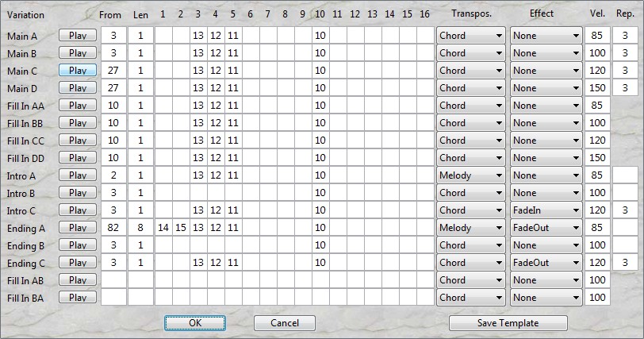This screenshot has height=339, width=644.
Task: Click track 10 cell for Intro B
Action: [x=320, y=193]
